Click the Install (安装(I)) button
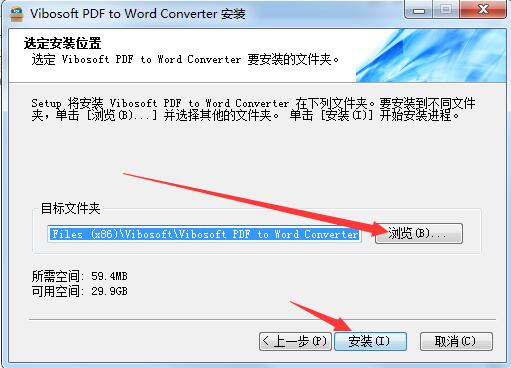Screen dimensions: 511x368 coord(370,341)
